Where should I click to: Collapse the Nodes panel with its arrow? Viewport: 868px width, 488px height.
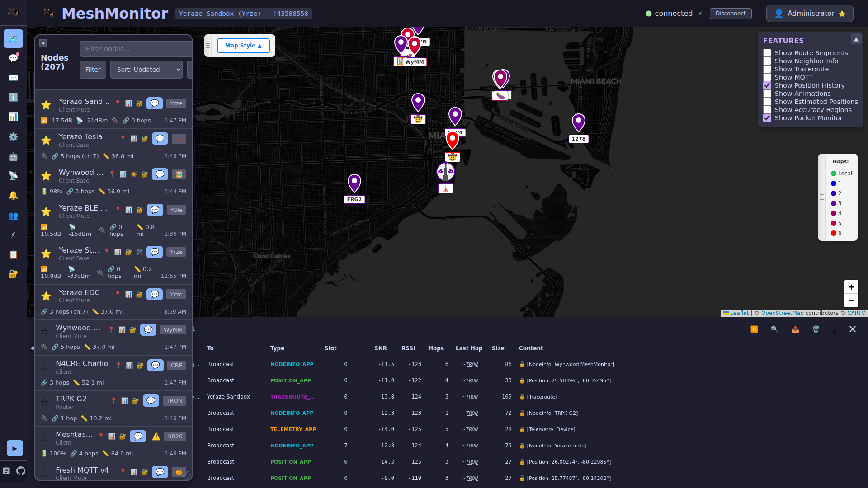click(x=42, y=43)
